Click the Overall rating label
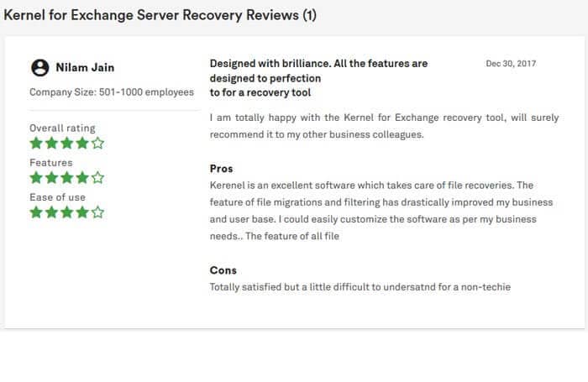 click(x=62, y=128)
